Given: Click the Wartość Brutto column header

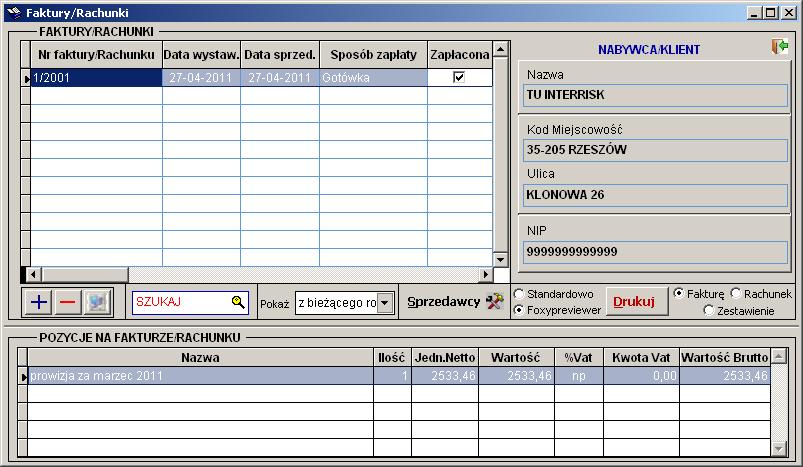Looking at the screenshot, I should point(725,357).
